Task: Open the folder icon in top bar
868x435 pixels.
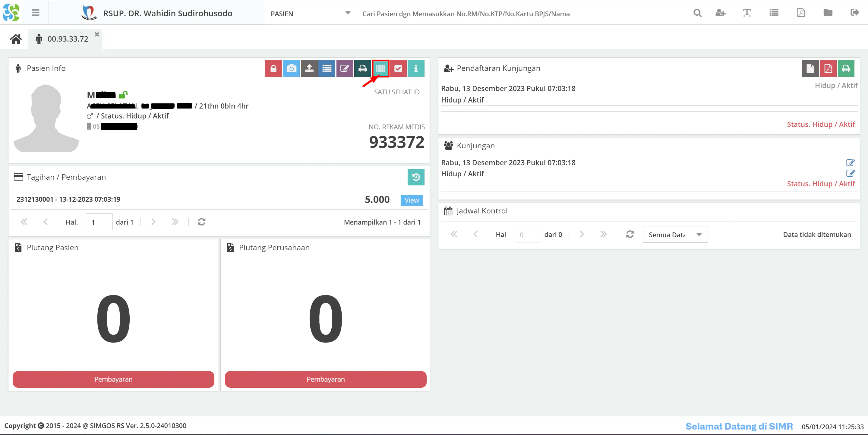Action: coord(828,13)
